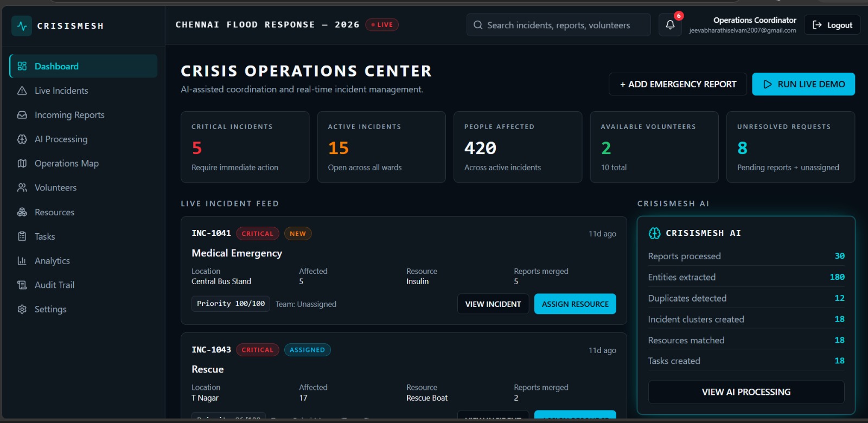Open the Operations Map page

coord(84,163)
